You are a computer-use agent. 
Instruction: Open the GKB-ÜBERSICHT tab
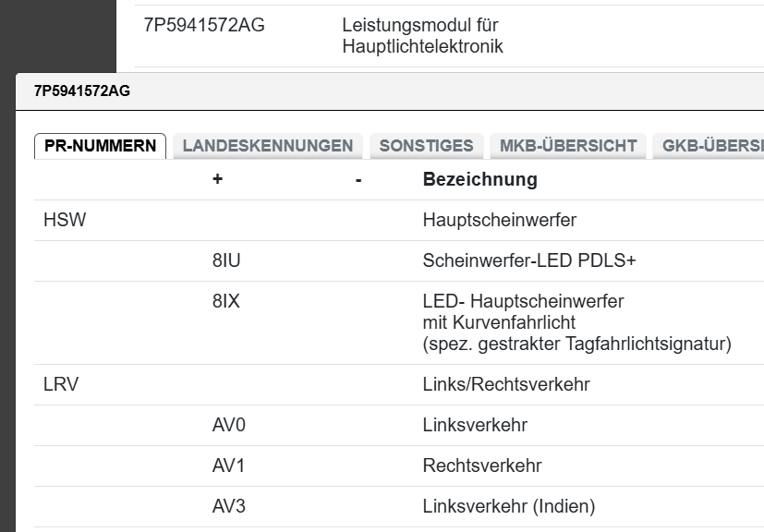[713, 145]
